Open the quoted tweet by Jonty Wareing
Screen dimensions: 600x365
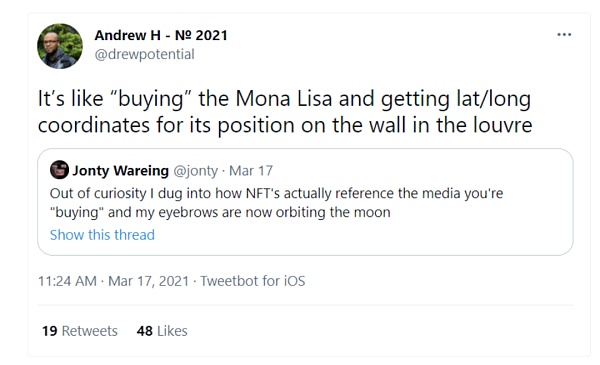click(305, 202)
